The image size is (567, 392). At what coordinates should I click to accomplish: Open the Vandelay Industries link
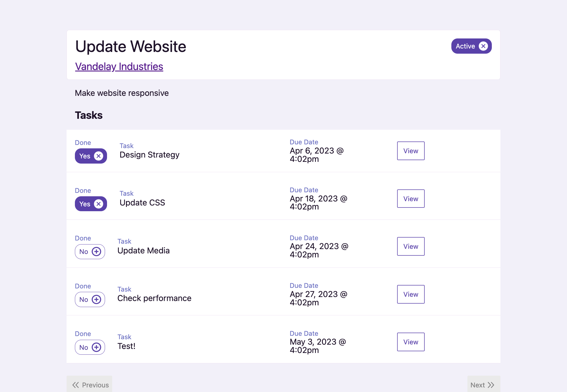[x=119, y=67]
